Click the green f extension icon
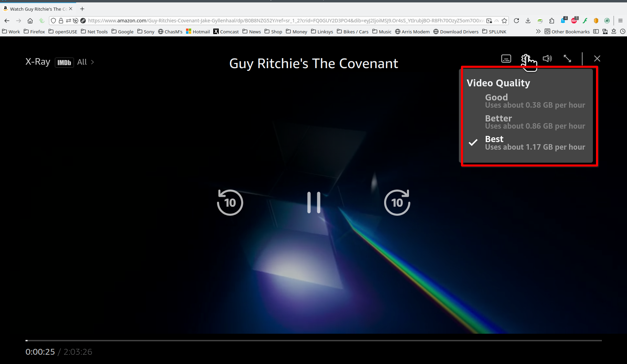The height and width of the screenshot is (364, 627). (585, 21)
